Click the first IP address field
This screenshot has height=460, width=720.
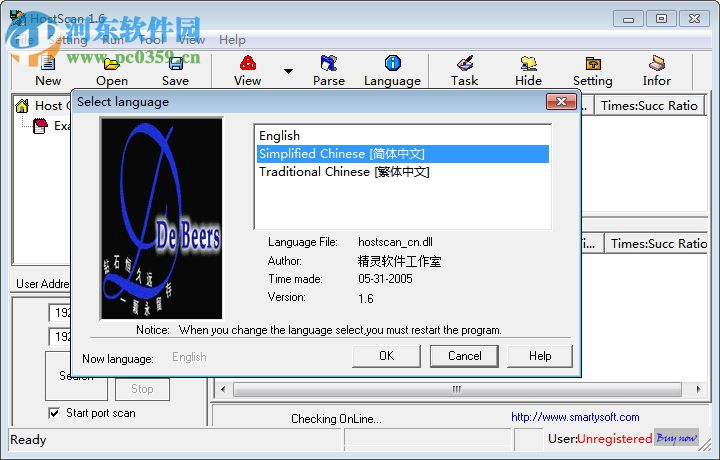pyautogui.click(x=60, y=313)
